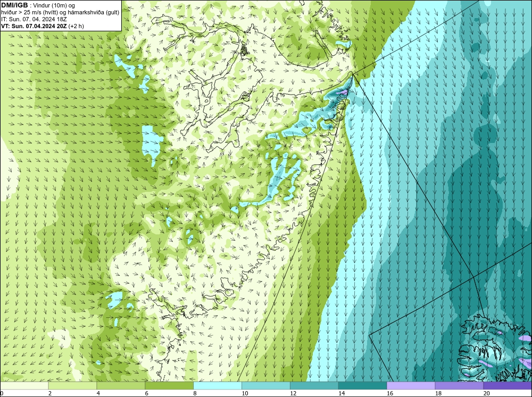
Task: Click the 2–4 m/s light green legend swatch
Action: [72, 385]
